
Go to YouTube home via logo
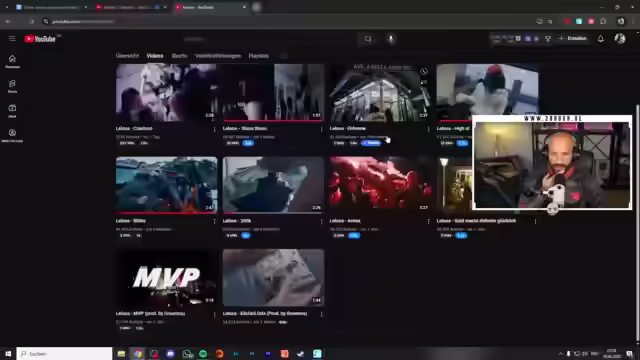[x=40, y=39]
